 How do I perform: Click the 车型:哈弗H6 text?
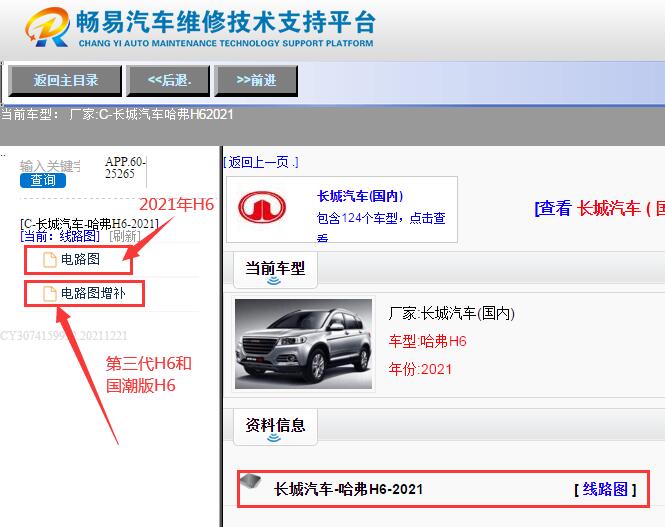[428, 341]
